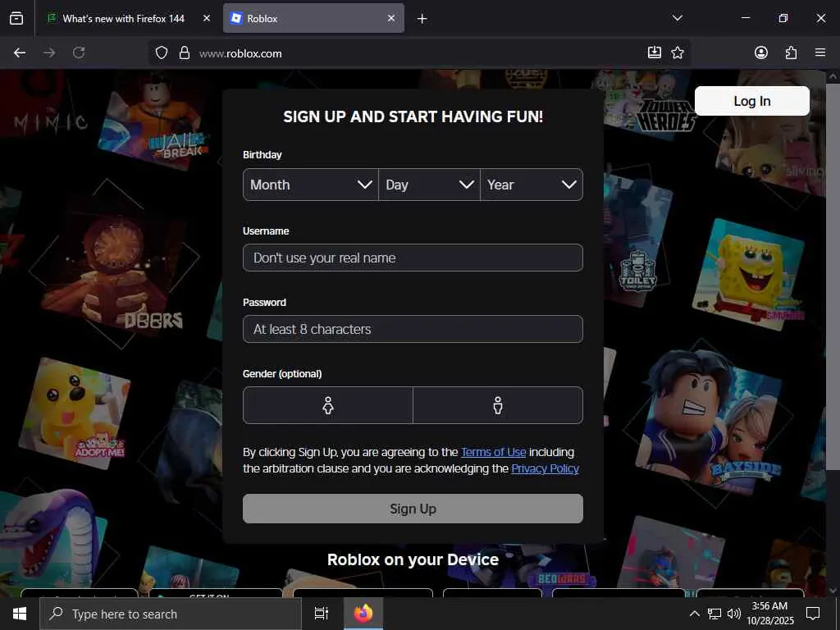Open Firefox application hamburger menu
Image resolution: width=840 pixels, height=630 pixels.
[x=820, y=52]
